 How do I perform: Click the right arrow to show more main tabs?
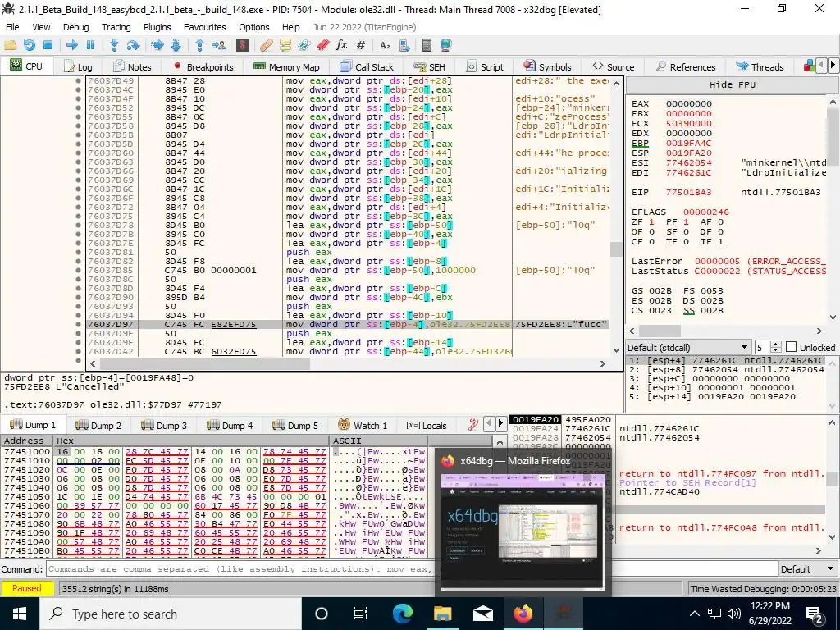point(833,66)
